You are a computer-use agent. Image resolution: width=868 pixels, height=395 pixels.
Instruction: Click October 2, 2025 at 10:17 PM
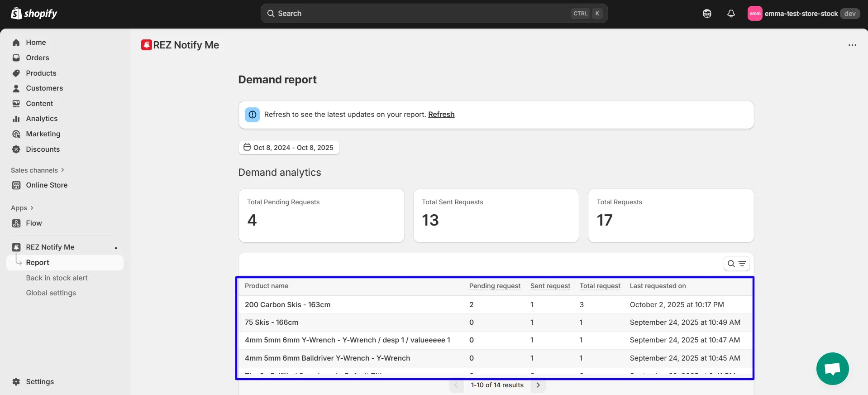click(x=677, y=305)
